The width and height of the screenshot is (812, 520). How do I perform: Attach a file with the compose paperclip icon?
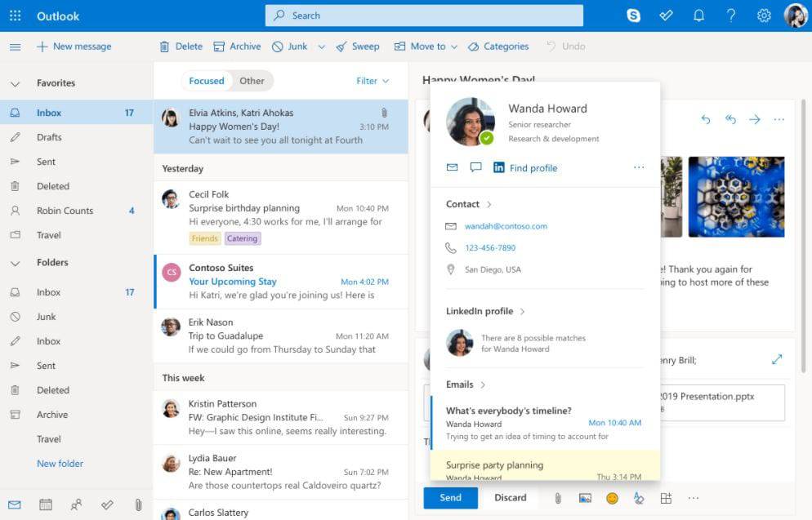pos(558,497)
